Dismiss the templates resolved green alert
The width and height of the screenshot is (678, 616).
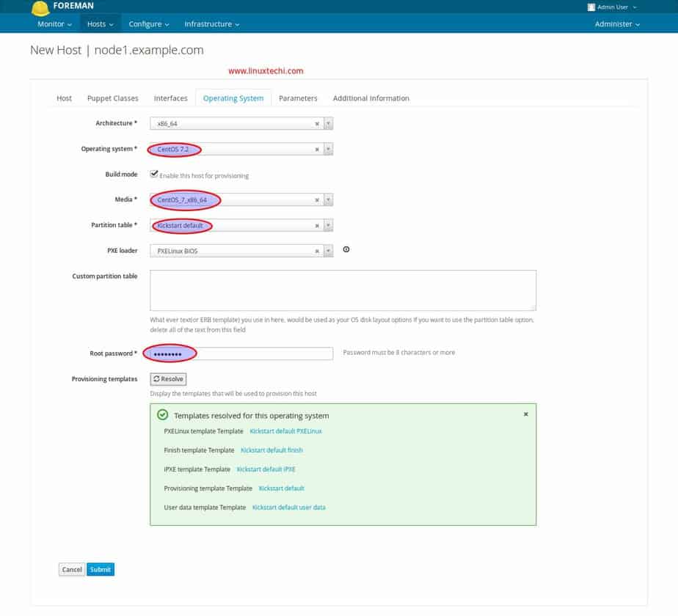(x=526, y=414)
